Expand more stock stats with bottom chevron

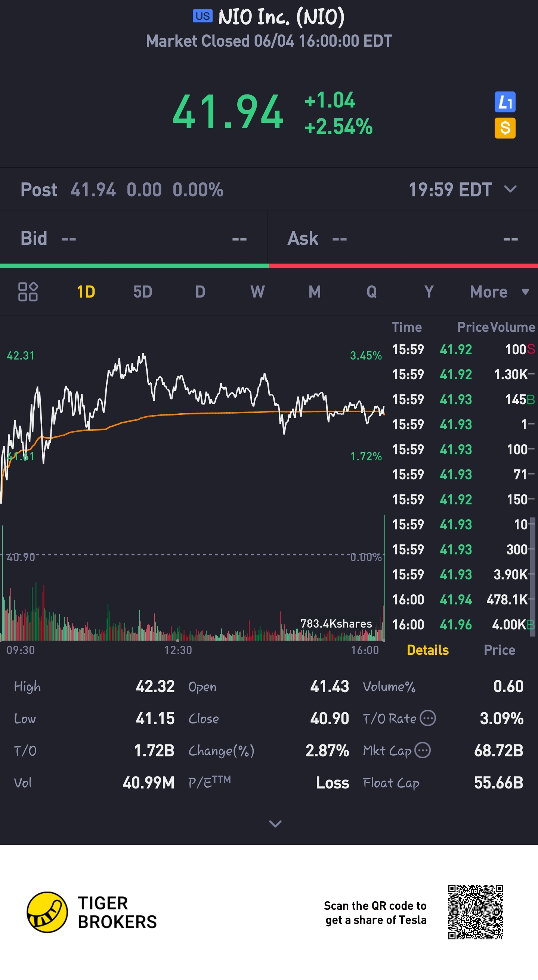[275, 824]
